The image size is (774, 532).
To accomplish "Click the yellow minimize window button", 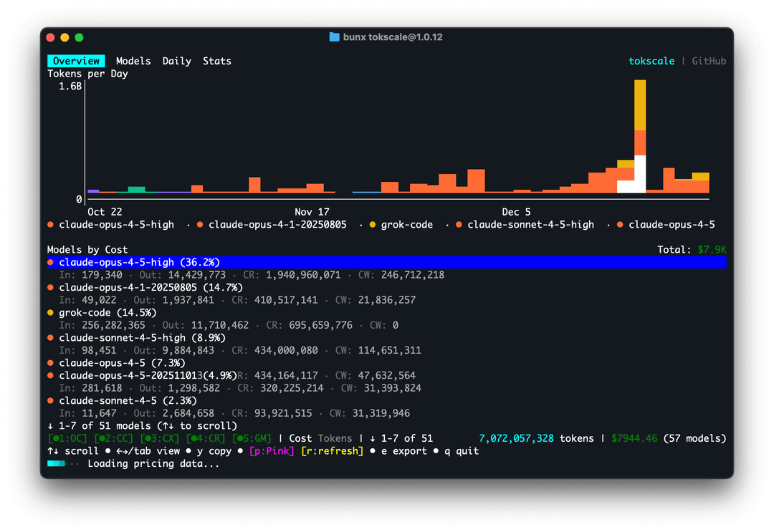I will [x=64, y=37].
